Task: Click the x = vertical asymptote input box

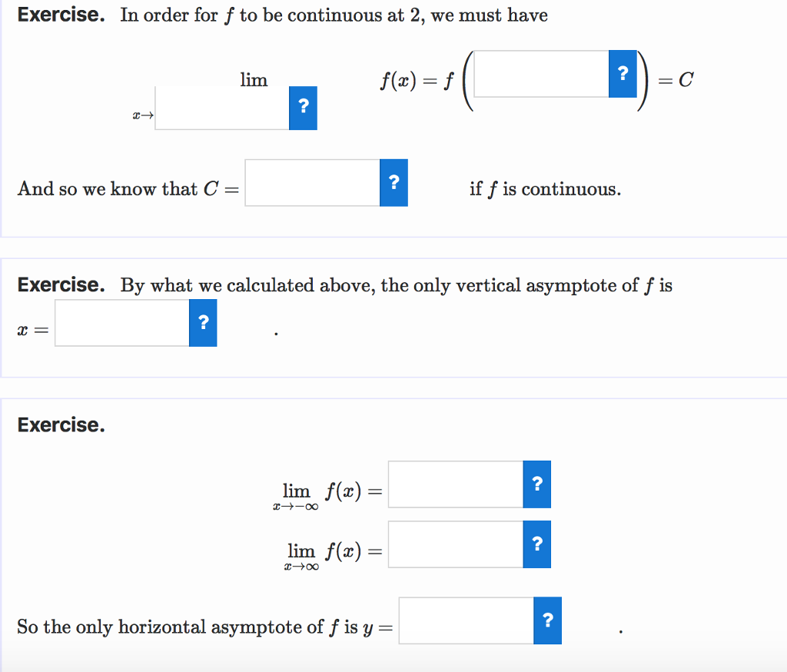Action: [x=121, y=323]
